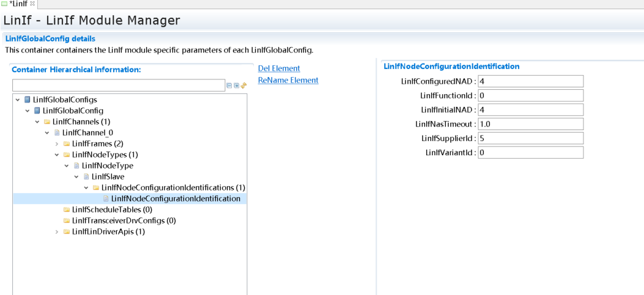Image resolution: width=644 pixels, height=295 pixels.
Task: Click the ReName Element link
Action: (x=288, y=80)
